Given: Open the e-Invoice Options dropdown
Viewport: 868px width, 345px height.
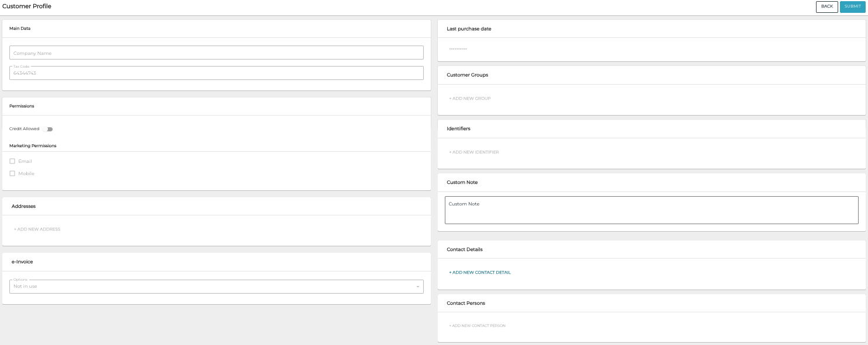Looking at the screenshot, I should tap(216, 285).
